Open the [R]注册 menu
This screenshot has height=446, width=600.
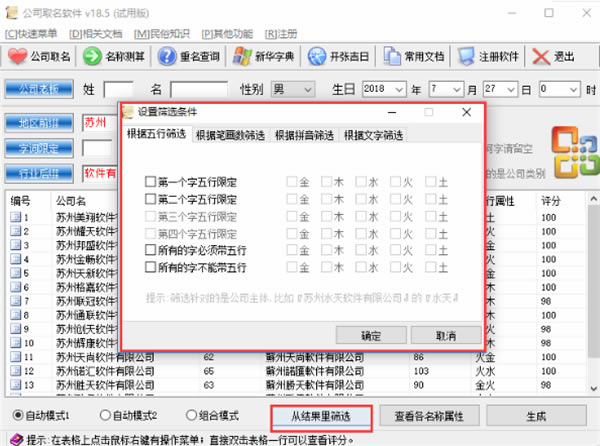[x=281, y=34]
